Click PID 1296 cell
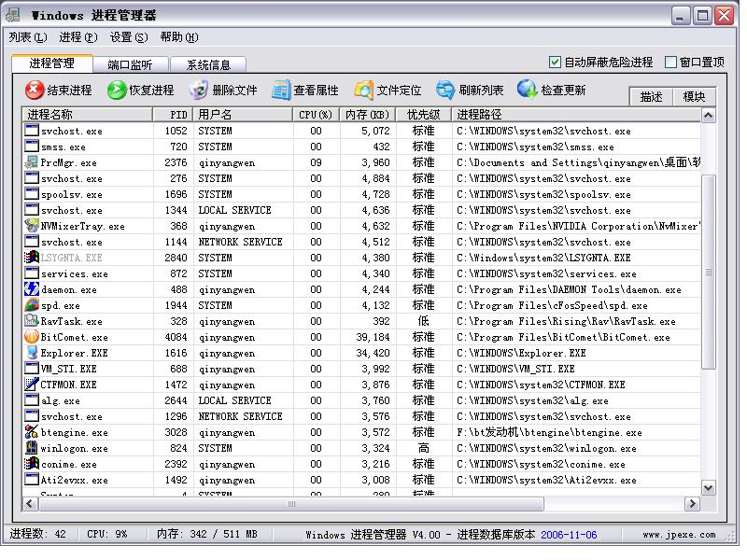Viewport: 747px width, 560px height. tap(176, 416)
